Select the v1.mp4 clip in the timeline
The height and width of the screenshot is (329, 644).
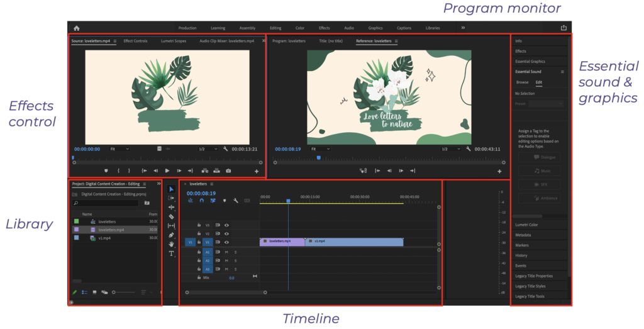pos(353,242)
